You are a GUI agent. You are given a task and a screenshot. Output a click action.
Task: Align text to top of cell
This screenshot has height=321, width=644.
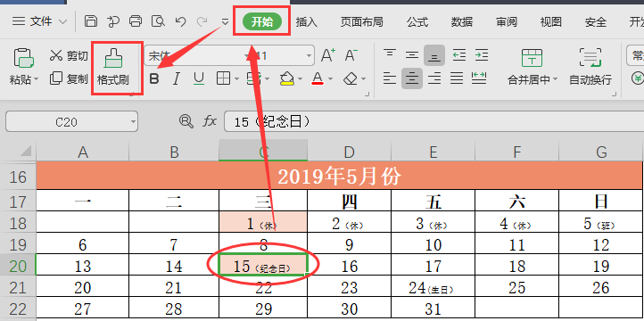[x=390, y=55]
